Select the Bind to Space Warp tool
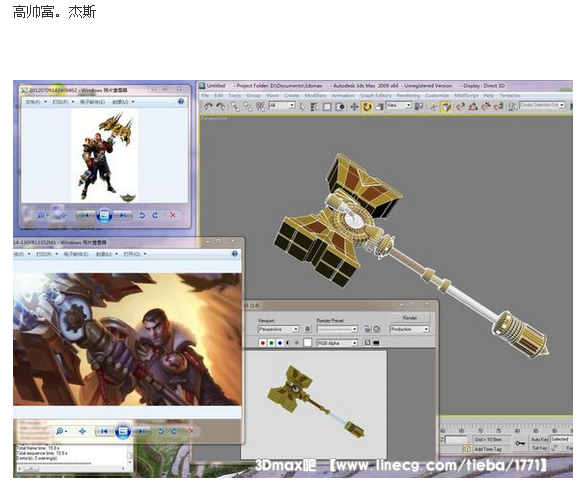Viewport: 576px width, 482px height. (x=260, y=107)
